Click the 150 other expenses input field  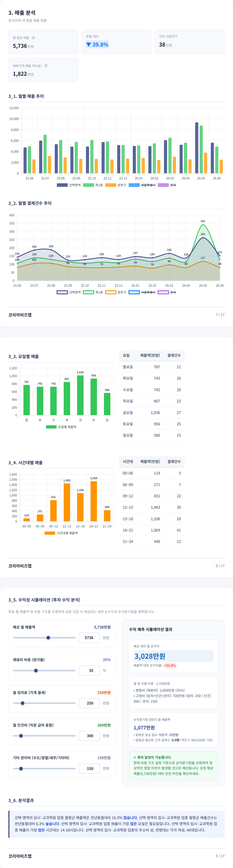(89, 769)
